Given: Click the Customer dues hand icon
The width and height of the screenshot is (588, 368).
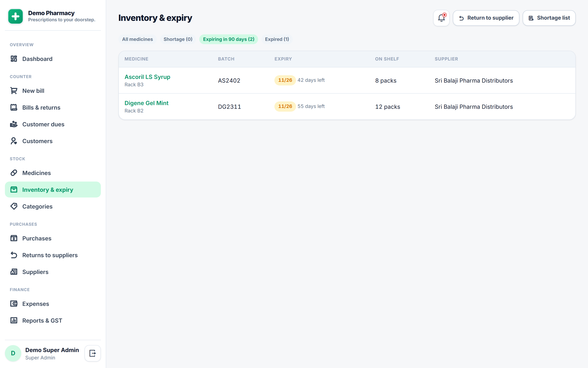Looking at the screenshot, I should (x=14, y=124).
